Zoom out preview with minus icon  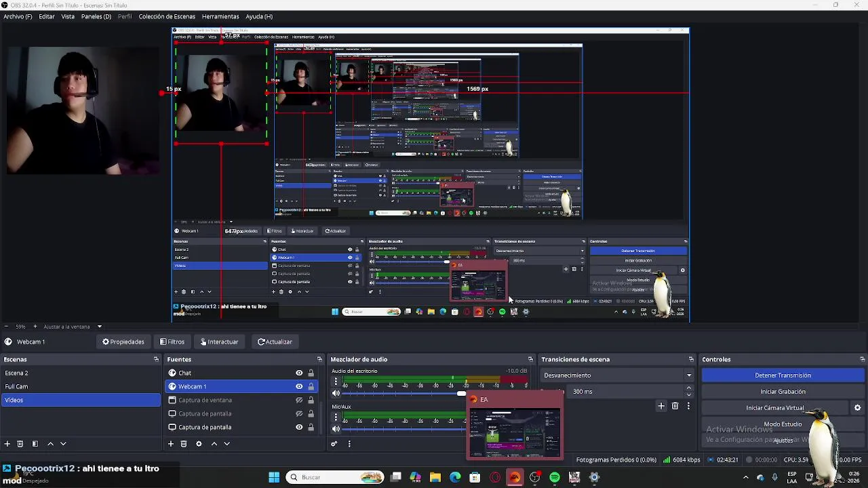point(6,327)
